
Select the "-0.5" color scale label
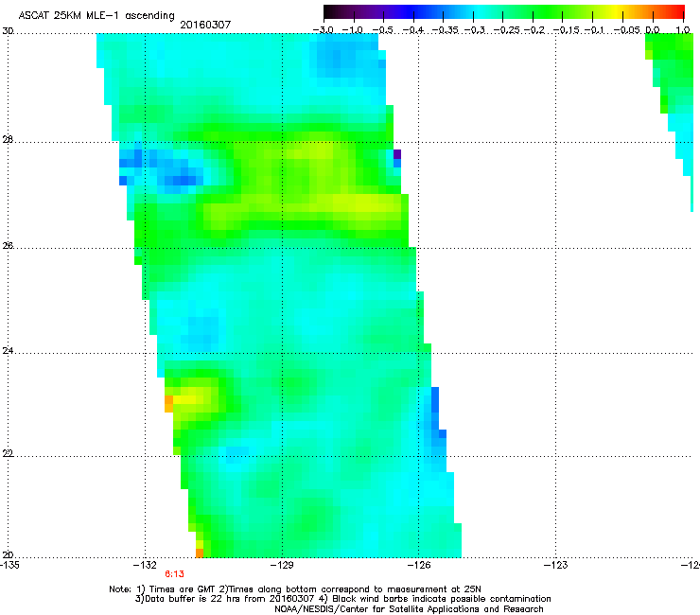pos(382,30)
